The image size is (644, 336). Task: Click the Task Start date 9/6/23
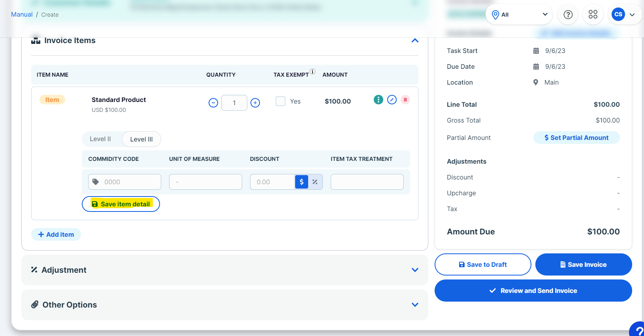point(555,51)
